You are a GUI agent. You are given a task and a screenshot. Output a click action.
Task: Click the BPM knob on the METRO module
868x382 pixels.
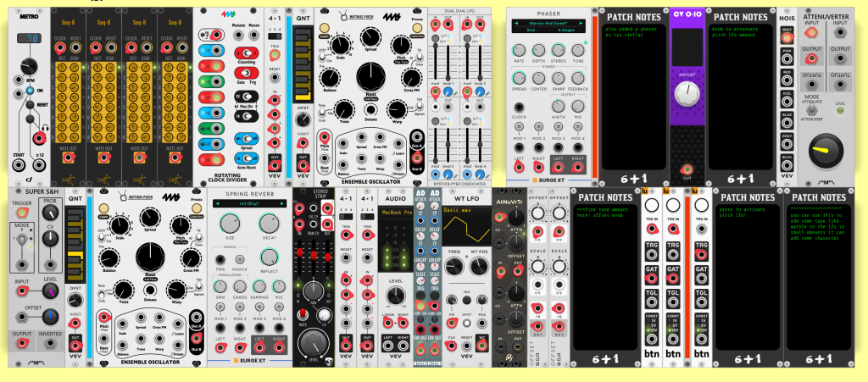(x=28, y=68)
